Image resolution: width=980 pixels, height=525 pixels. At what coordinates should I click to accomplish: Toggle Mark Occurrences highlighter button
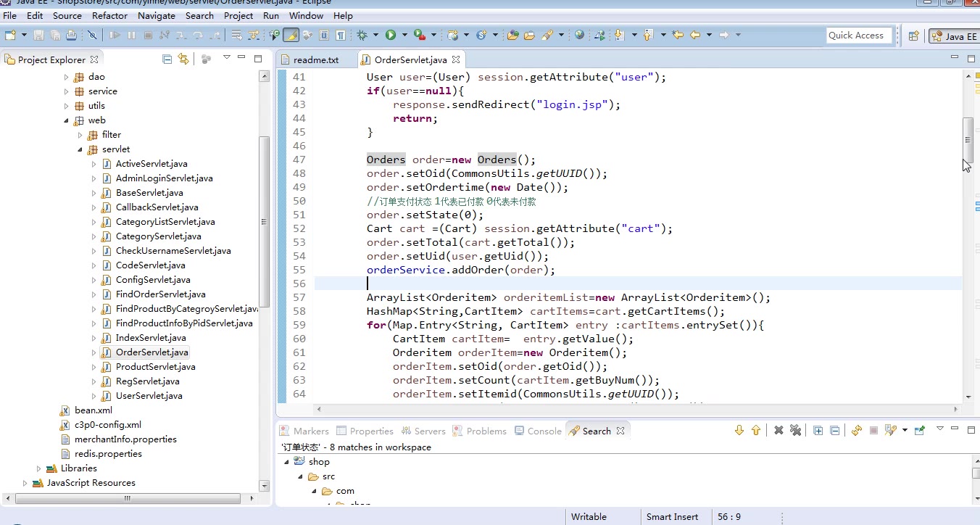(291, 35)
